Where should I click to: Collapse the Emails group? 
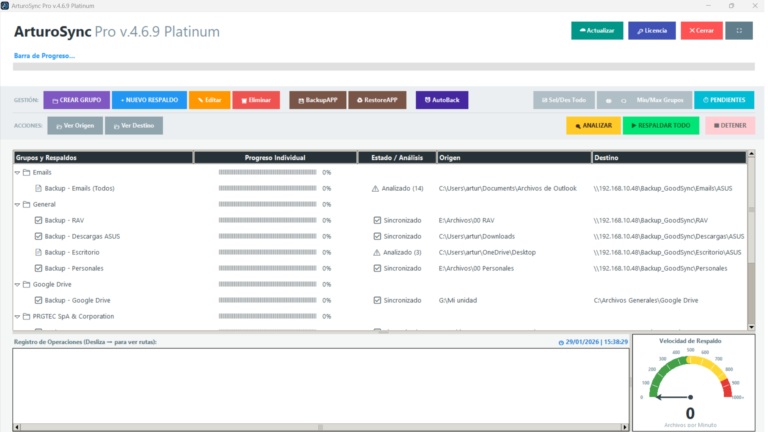(17, 172)
